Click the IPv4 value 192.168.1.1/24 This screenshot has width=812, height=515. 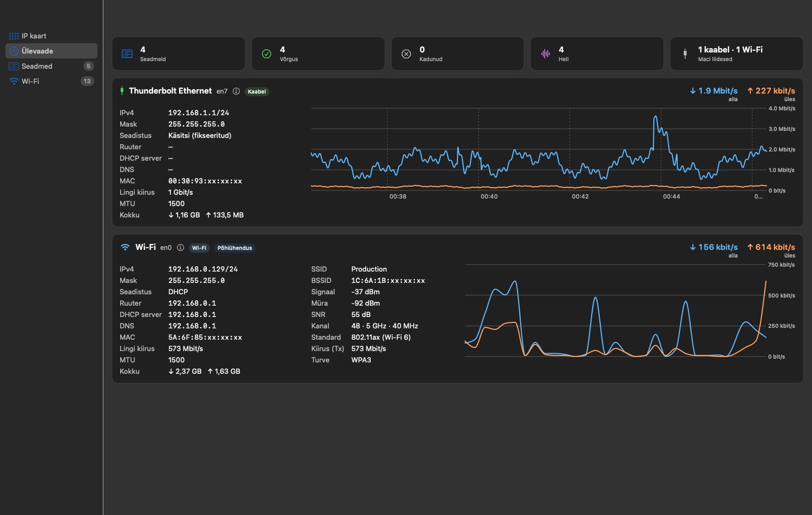(199, 113)
